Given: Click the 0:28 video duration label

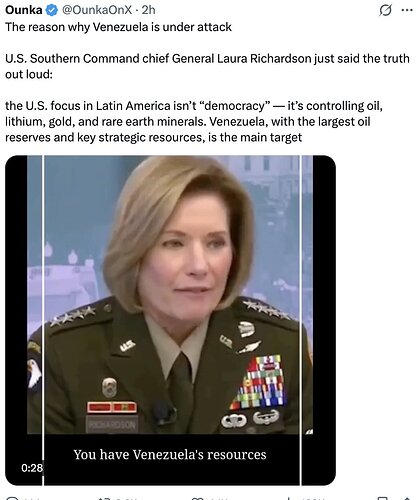Looking at the screenshot, I should coord(32,468).
